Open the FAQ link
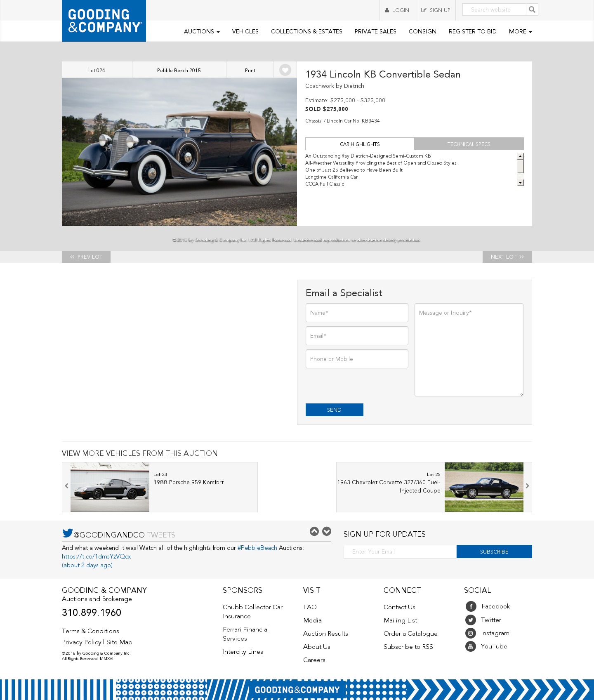 (310, 607)
